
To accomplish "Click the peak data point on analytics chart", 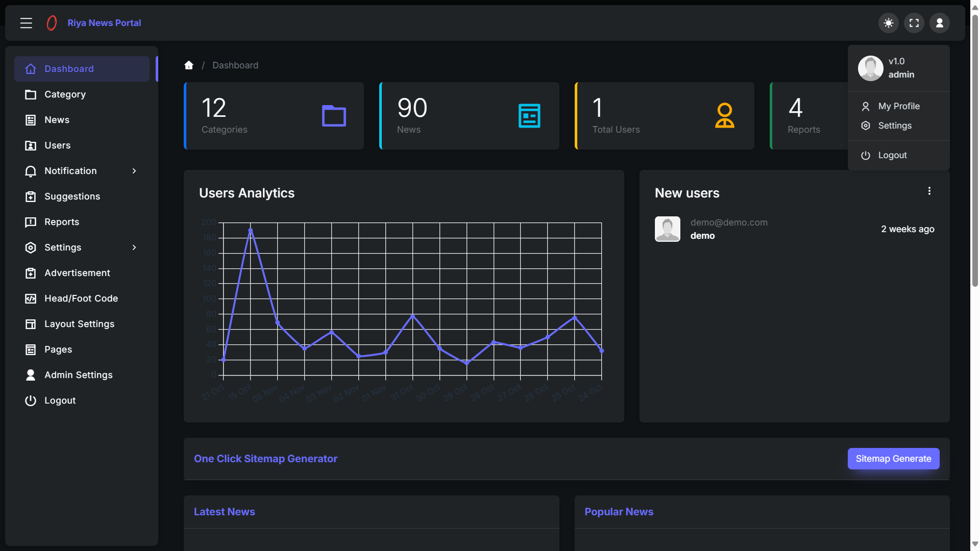I will click(x=251, y=231).
